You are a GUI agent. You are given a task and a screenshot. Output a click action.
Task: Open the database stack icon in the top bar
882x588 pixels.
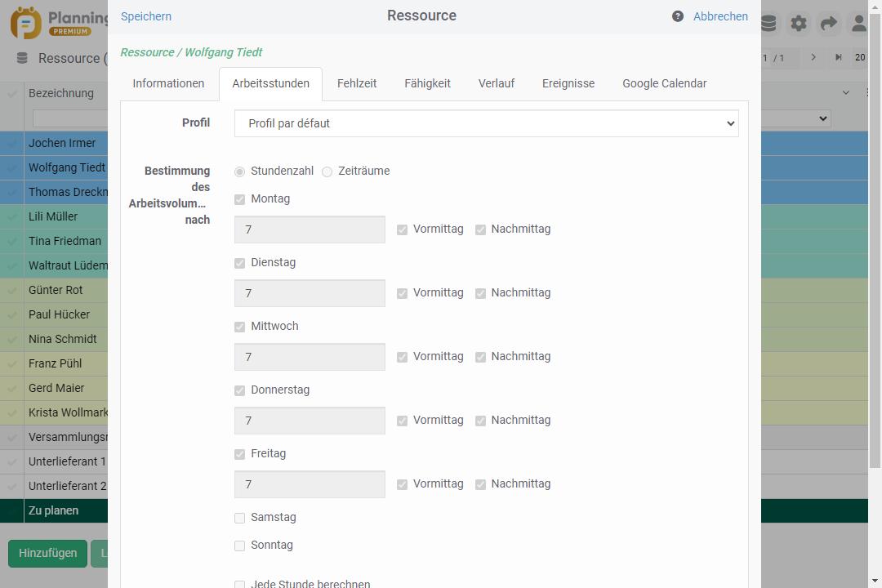click(768, 24)
